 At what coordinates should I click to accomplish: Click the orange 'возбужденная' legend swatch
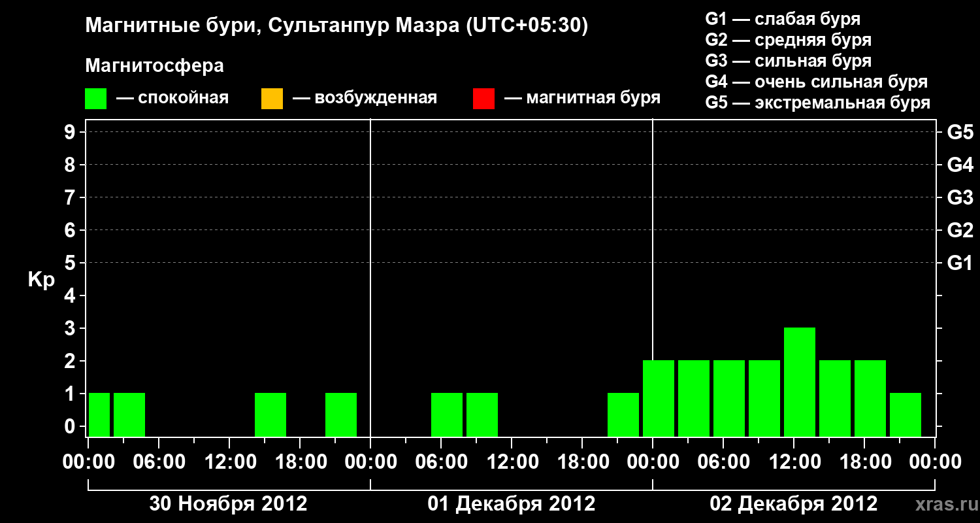point(272,99)
